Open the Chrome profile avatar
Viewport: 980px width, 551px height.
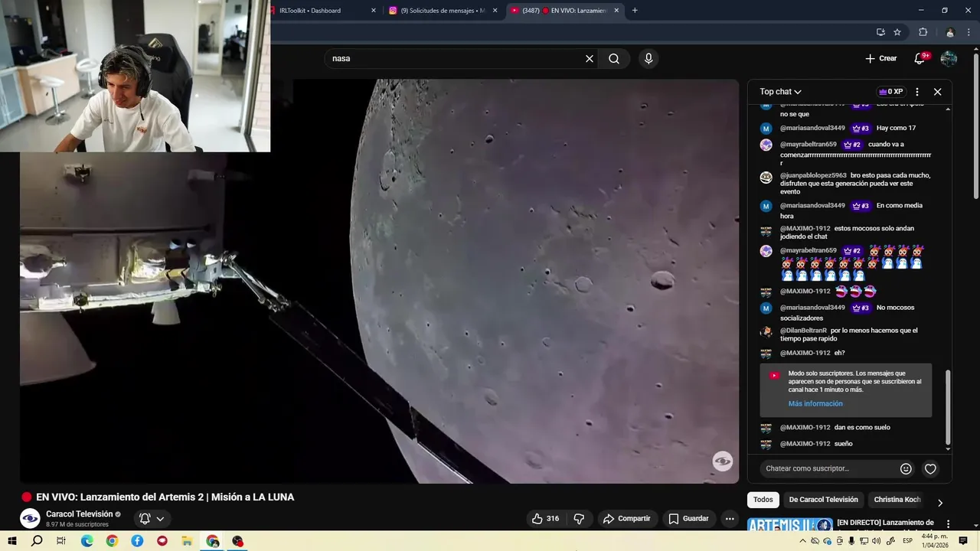[950, 32]
